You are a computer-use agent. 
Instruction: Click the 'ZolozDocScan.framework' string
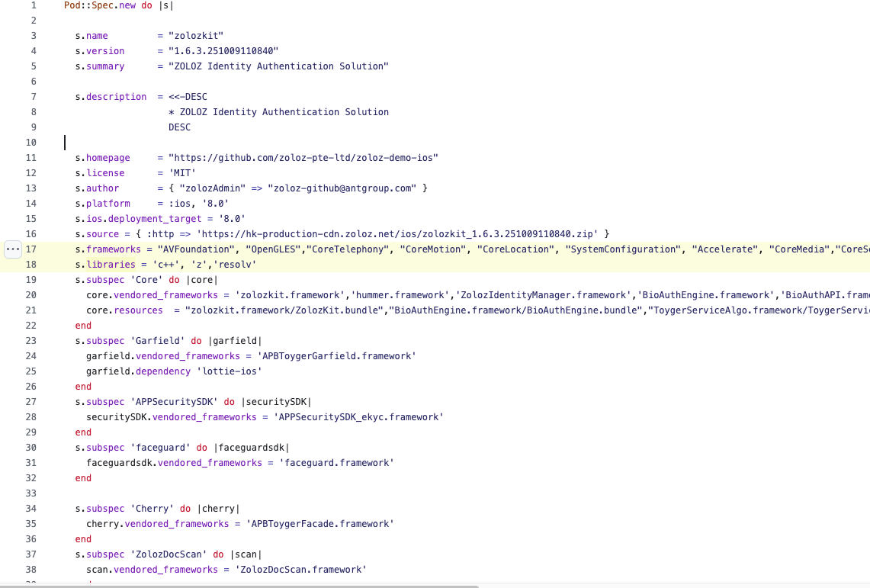pyautogui.click(x=300, y=570)
